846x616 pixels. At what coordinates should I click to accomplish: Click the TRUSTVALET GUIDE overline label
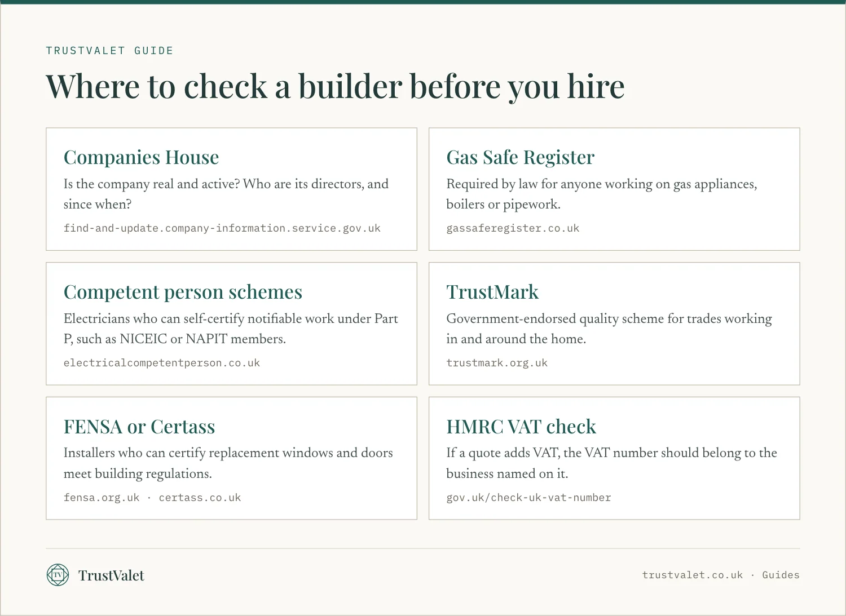click(109, 51)
